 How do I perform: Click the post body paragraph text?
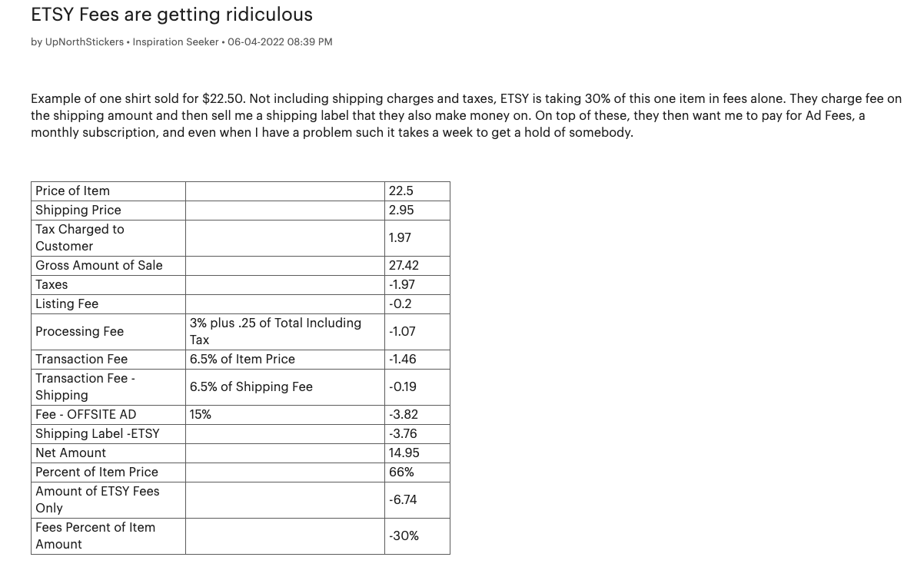tap(461, 115)
